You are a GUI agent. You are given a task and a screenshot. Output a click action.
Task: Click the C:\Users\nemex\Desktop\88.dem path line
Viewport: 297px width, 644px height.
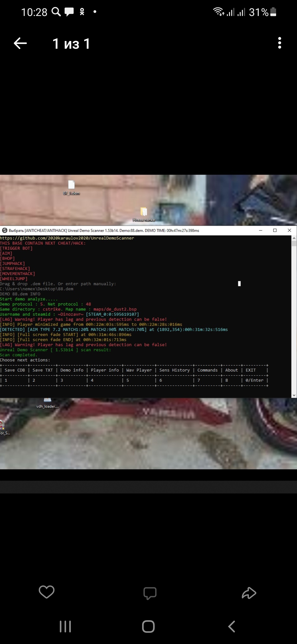[37, 289]
